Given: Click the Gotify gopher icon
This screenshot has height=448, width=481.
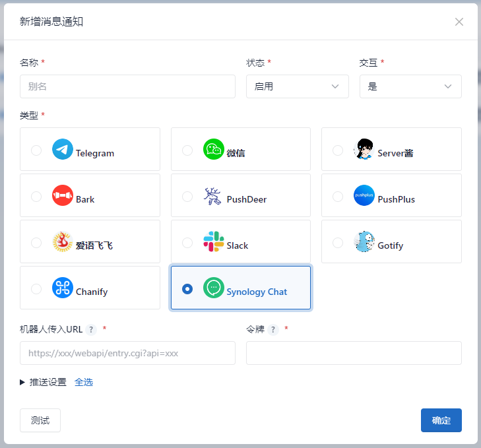Looking at the screenshot, I should click(364, 241).
